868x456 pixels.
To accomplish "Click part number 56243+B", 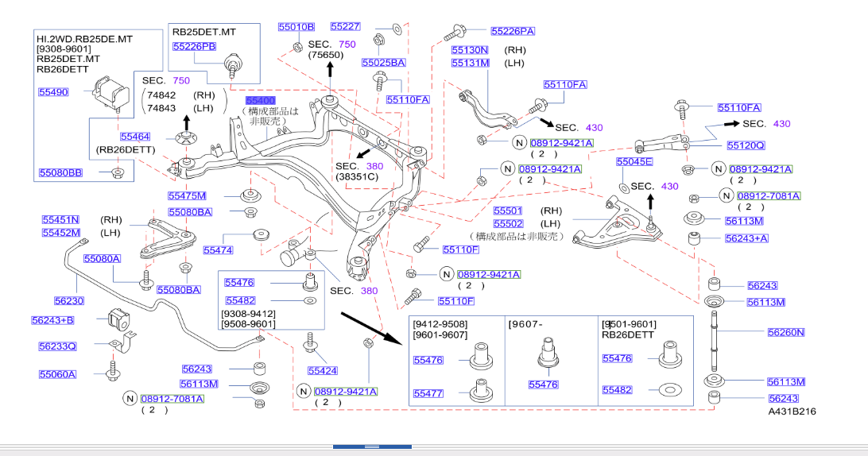I will 52,320.
